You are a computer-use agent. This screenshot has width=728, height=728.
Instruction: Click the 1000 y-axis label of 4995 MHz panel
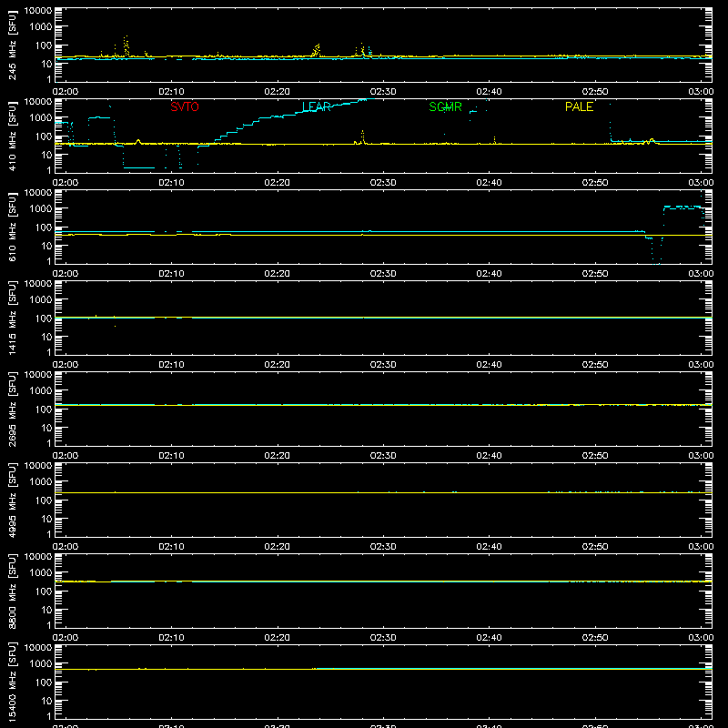point(41,482)
